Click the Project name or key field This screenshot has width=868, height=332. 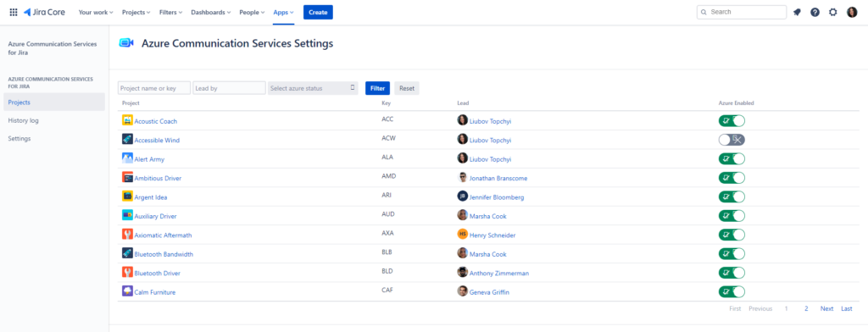click(x=154, y=88)
